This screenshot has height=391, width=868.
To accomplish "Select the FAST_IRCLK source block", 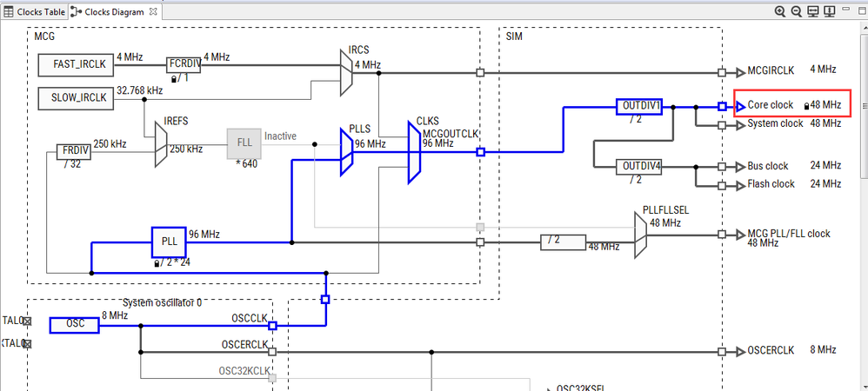I will click(76, 64).
